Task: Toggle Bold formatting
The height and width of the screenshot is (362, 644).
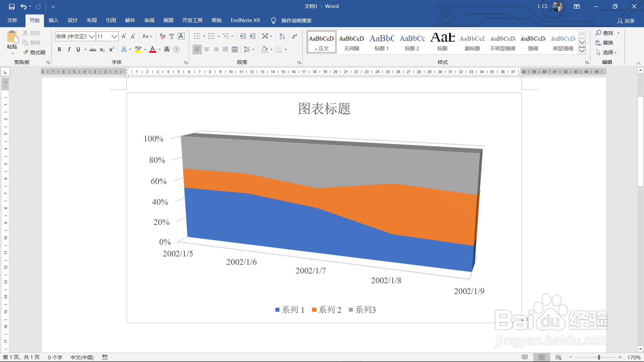Action: tap(59, 49)
